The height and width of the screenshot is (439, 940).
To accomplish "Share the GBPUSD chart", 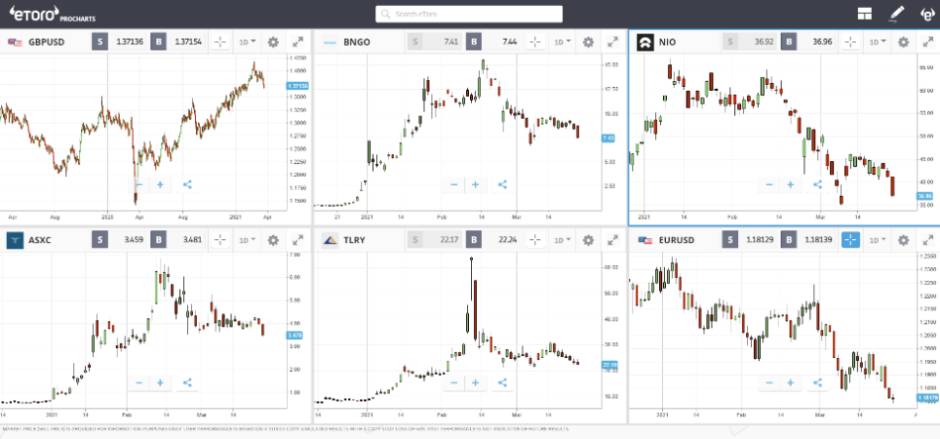I will 187,185.
